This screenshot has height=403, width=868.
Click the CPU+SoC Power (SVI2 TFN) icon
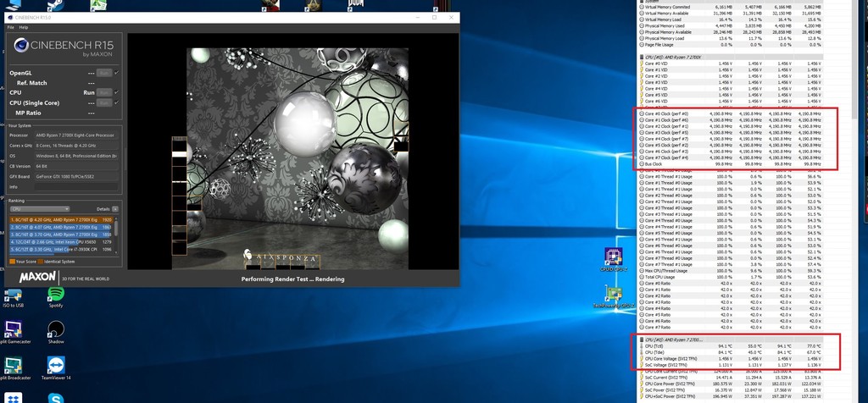pos(642,396)
